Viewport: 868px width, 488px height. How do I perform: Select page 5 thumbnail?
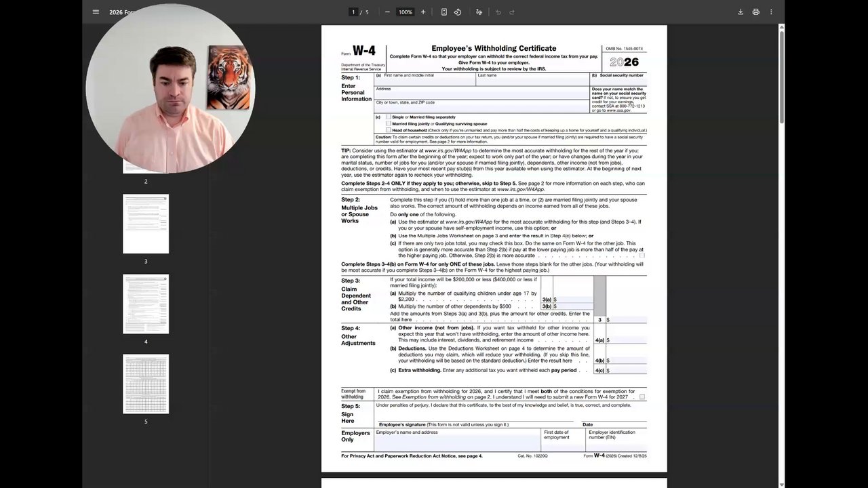[x=146, y=384]
